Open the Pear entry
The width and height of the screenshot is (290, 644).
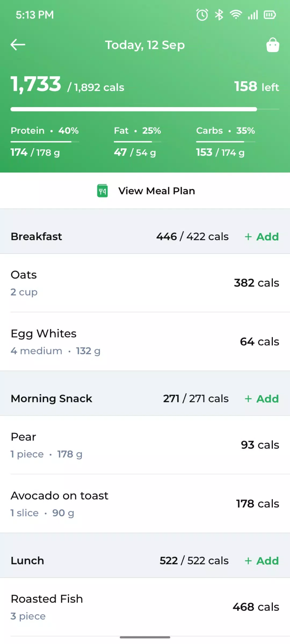tap(145, 445)
